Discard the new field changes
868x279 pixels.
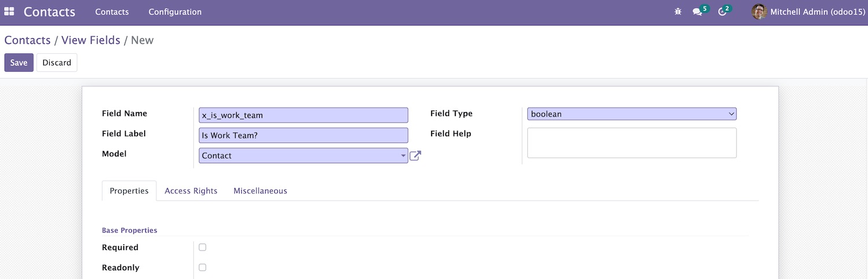coord(57,63)
